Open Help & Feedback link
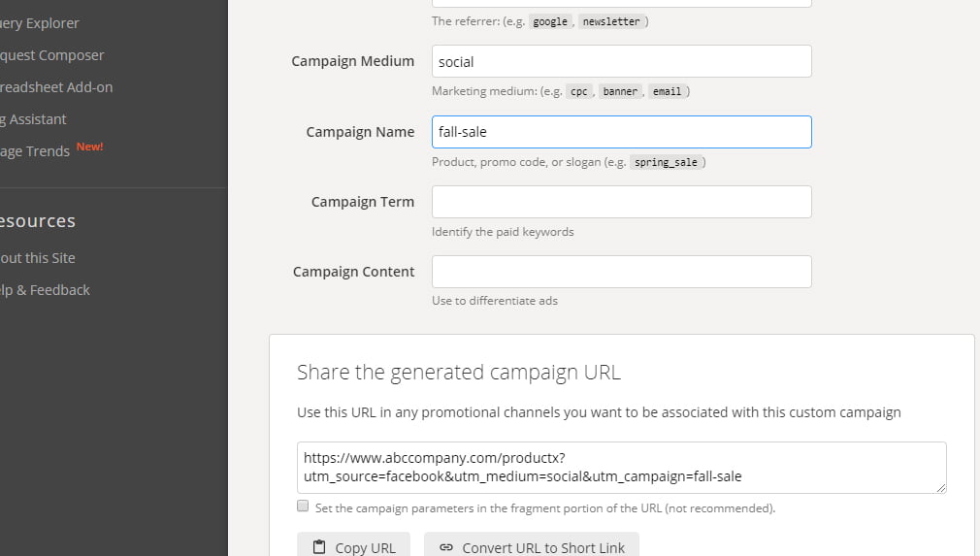This screenshot has width=980, height=556. (45, 290)
